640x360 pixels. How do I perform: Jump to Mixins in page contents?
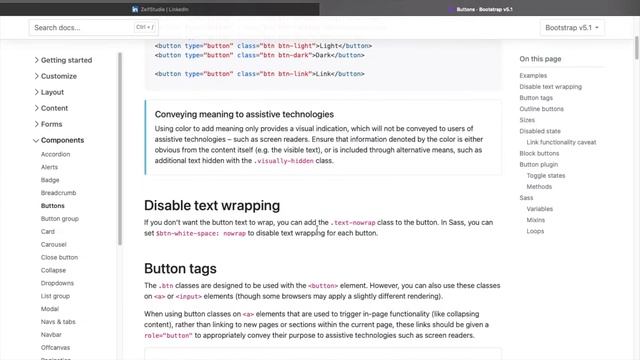(536, 220)
